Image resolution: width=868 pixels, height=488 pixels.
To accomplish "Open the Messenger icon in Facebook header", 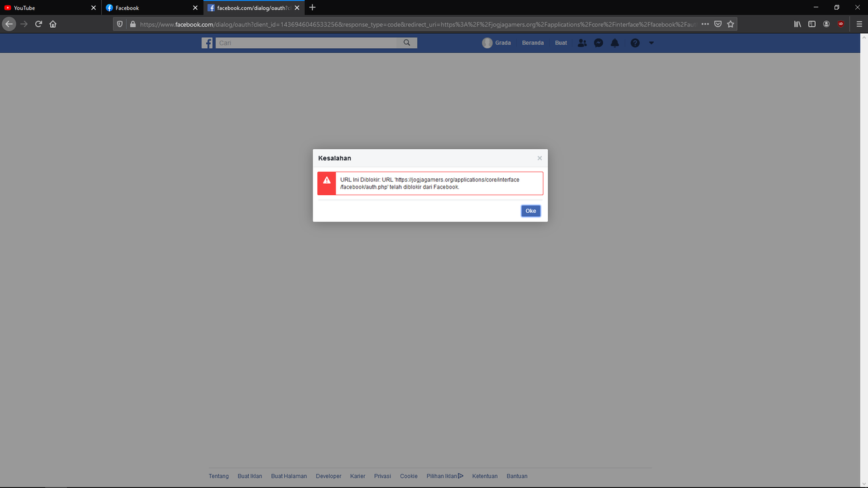I will pyautogui.click(x=599, y=43).
